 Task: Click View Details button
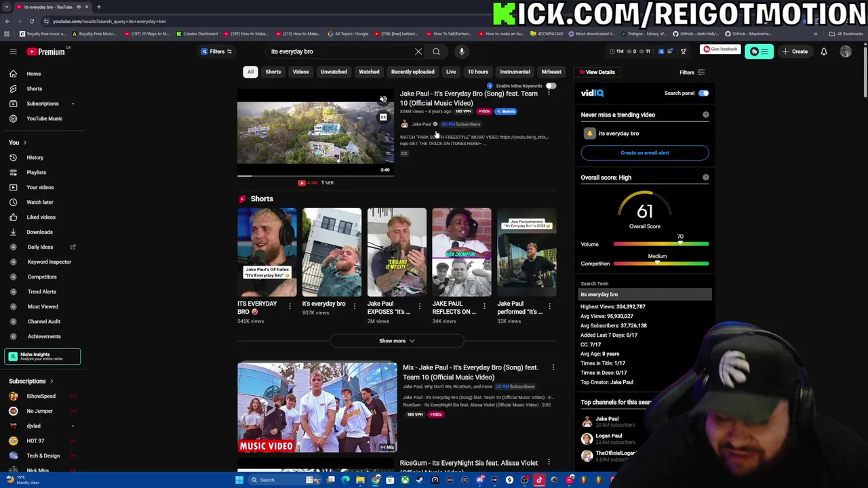(x=596, y=72)
